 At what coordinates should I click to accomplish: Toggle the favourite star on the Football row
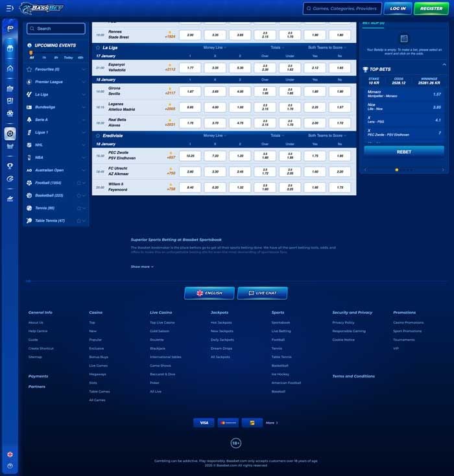[x=78, y=183]
